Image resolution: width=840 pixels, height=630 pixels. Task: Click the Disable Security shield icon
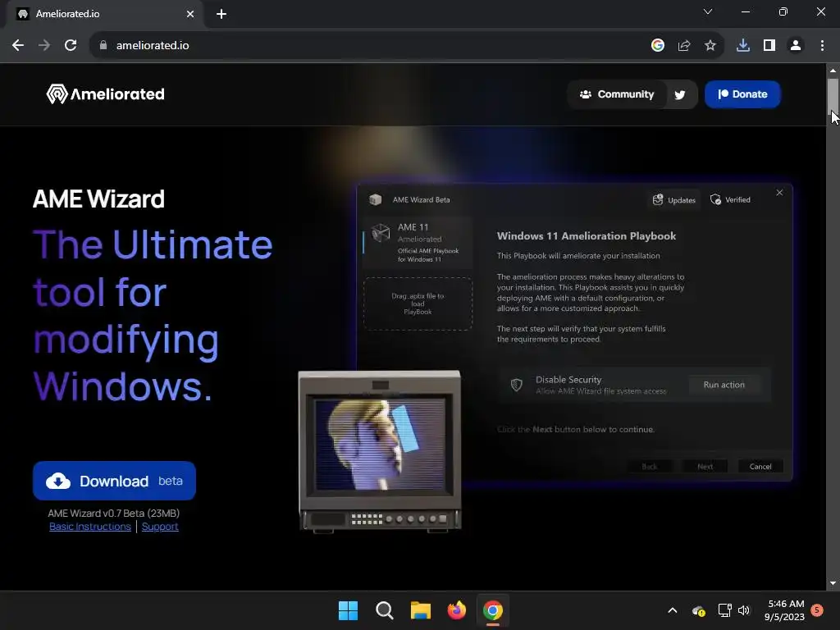[x=517, y=385]
